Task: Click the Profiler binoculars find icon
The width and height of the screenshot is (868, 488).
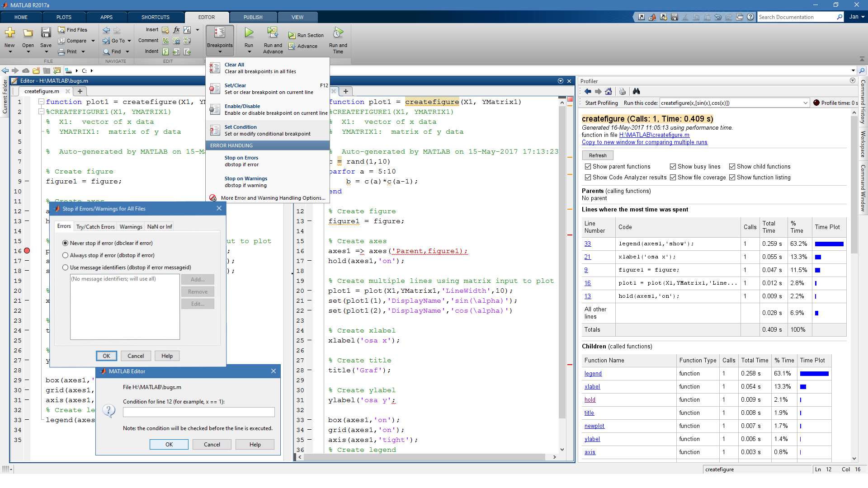Action: pyautogui.click(x=637, y=91)
